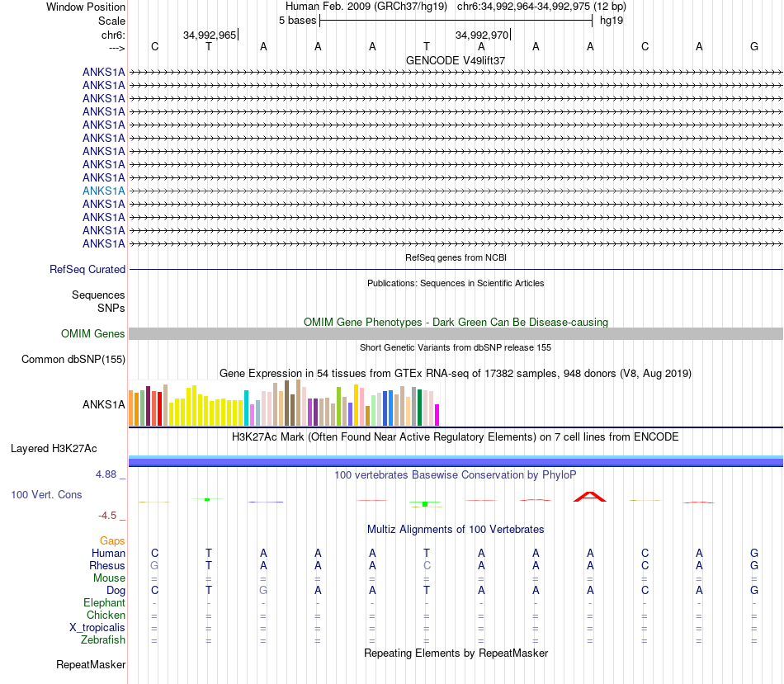Click the chr6:34,992,964-34,992,975 (12 bp) coordinates text
784x684 pixels.
541,7
